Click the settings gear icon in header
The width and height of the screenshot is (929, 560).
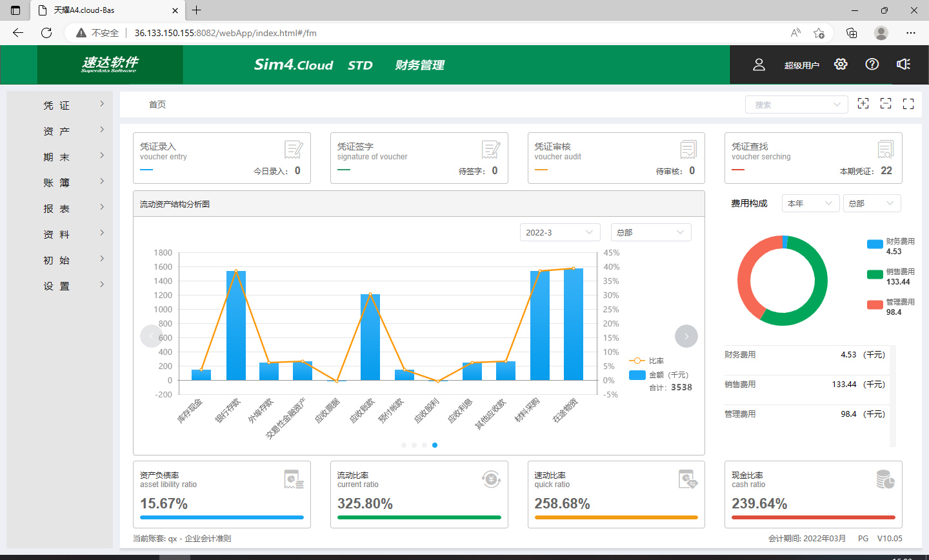[x=840, y=64]
